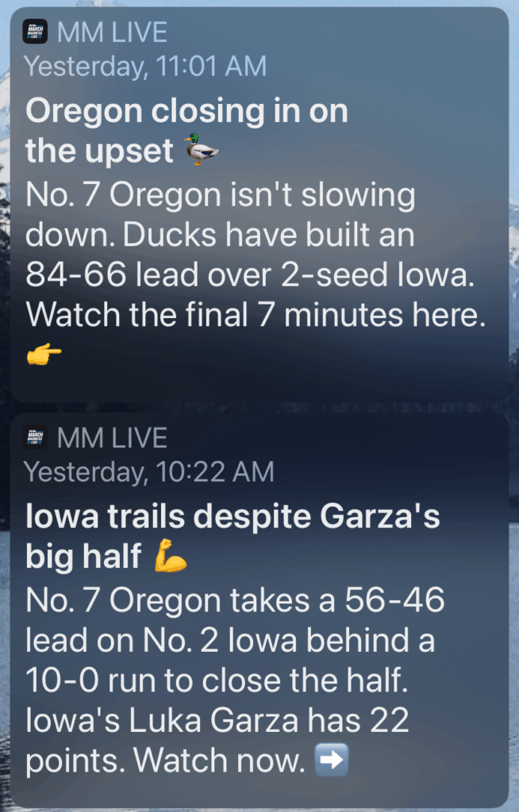The image size is (519, 812).
Task: Open the 'Oregon closing in on the upset' headline
Action: [x=186, y=130]
